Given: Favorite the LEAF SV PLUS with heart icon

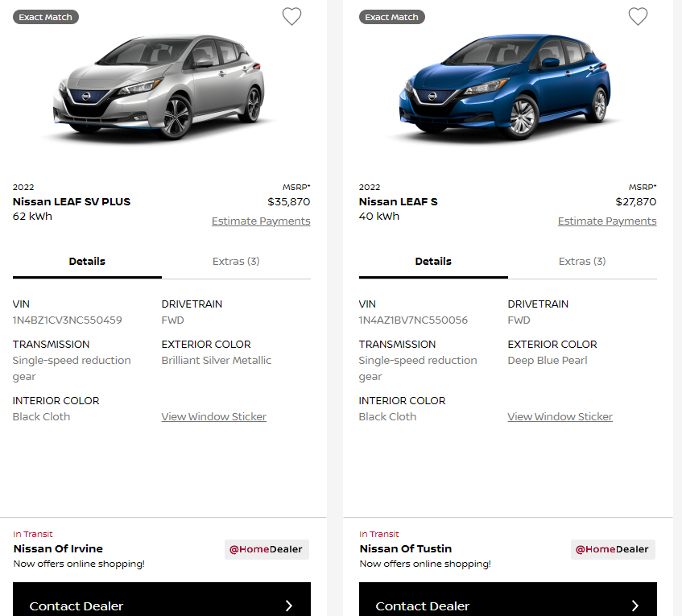Looking at the screenshot, I should pyautogui.click(x=291, y=17).
